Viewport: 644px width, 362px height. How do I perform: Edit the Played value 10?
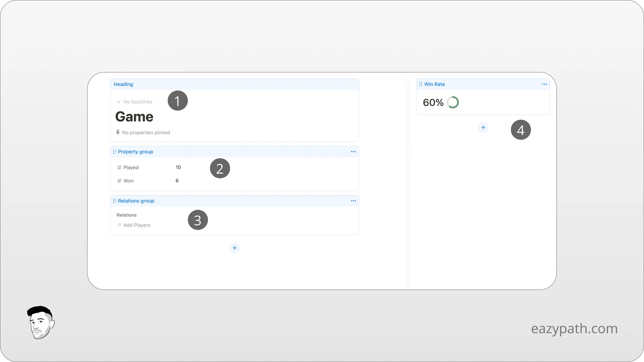(178, 167)
